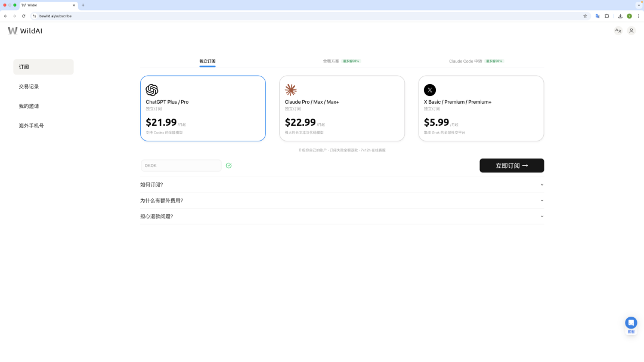Select the X Basic / Premium / Premium+ card
This screenshot has width=644, height=362.
[x=481, y=109]
